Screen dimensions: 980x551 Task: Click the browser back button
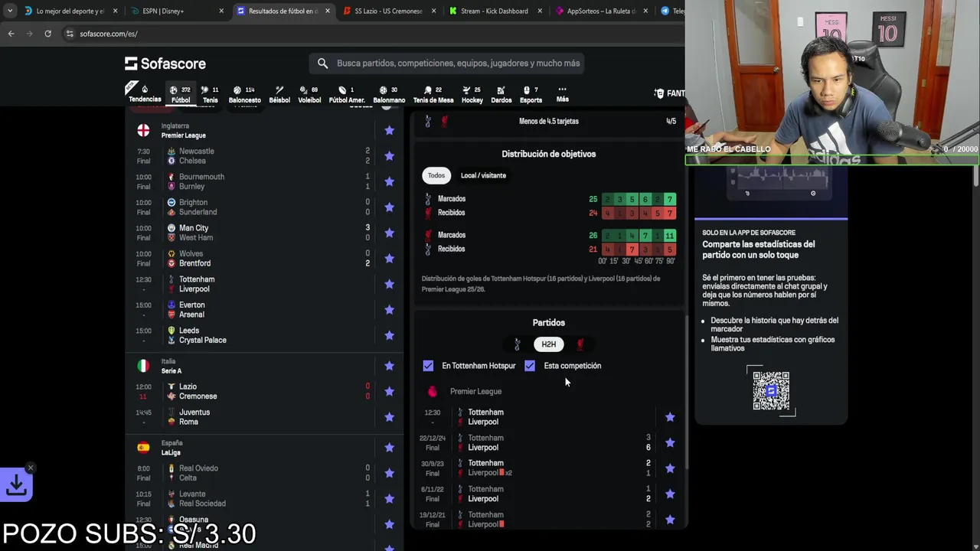11,34
